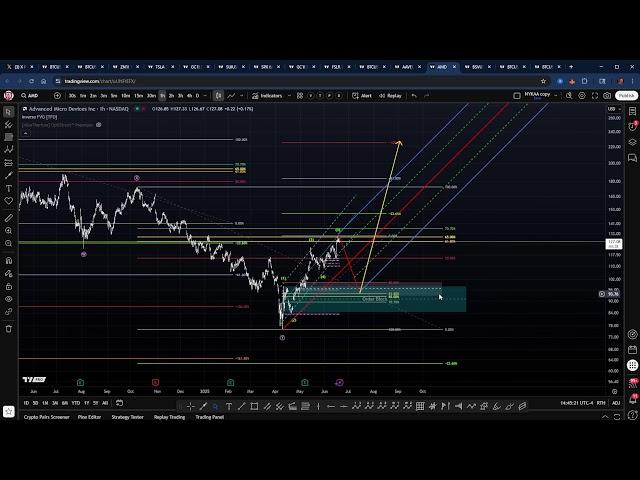Click the undo arrow

(x=414, y=96)
